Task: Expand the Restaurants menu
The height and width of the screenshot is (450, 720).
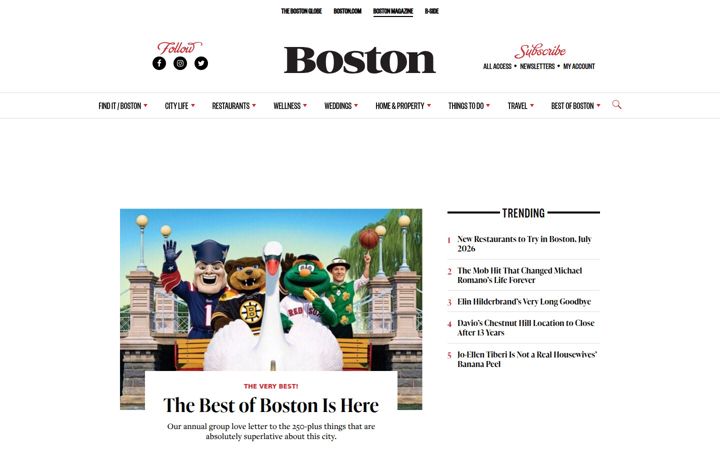Action: pos(234,106)
